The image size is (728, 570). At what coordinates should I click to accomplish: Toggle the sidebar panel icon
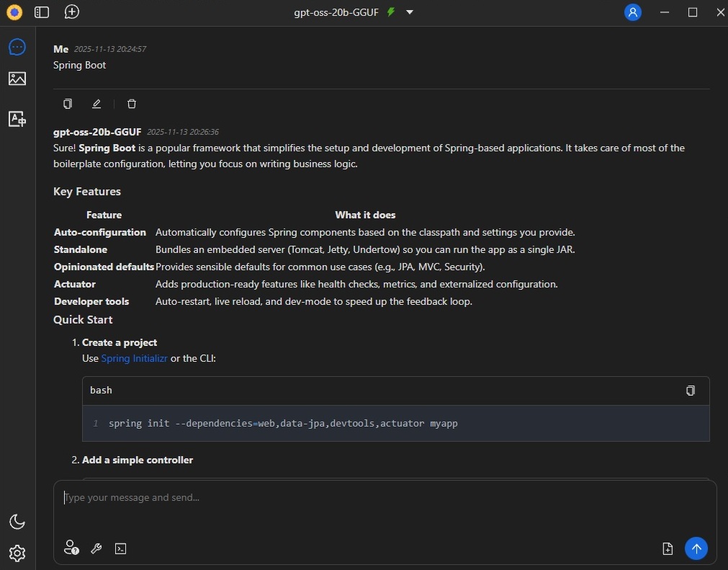42,12
